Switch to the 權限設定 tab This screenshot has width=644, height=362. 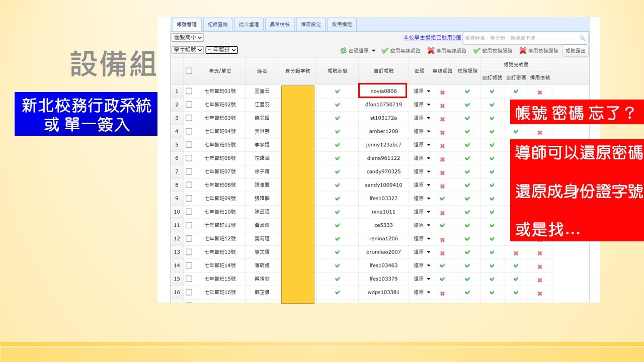[310, 24]
